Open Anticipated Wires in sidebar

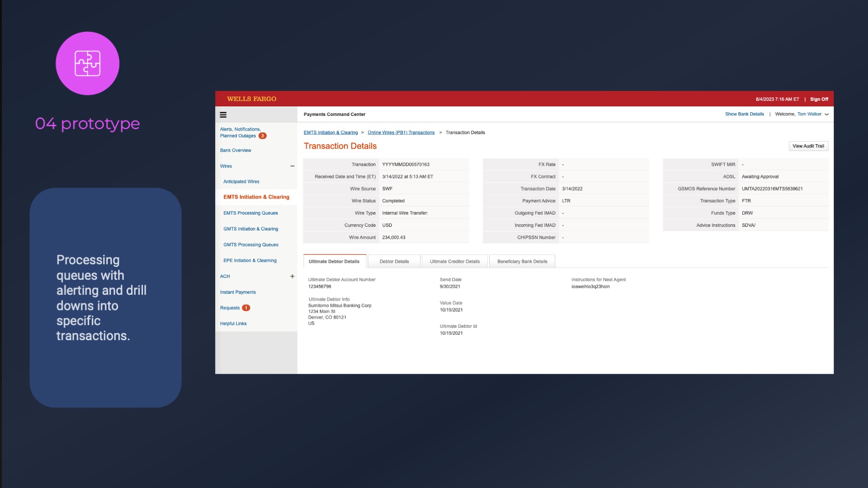(241, 182)
